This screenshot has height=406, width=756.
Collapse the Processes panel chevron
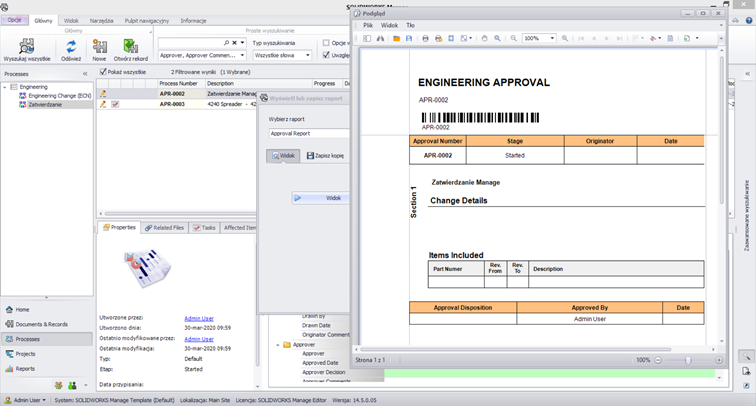(85, 74)
